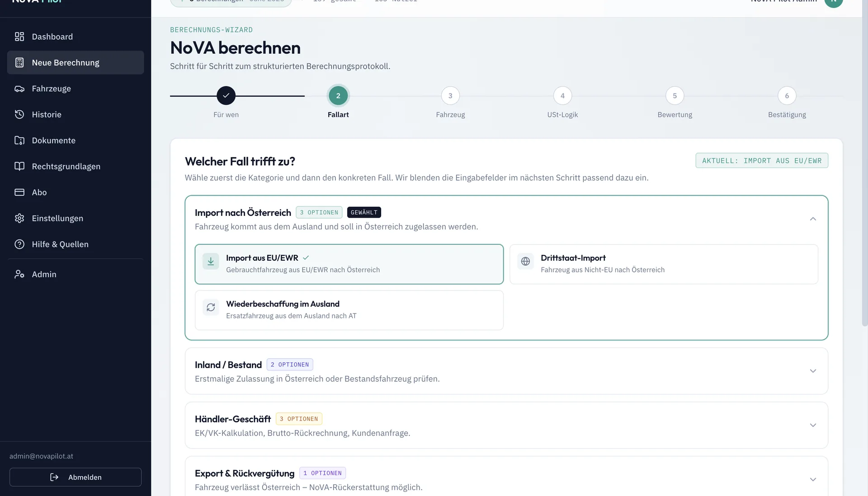Jump to step 4 USt-Logik

562,96
